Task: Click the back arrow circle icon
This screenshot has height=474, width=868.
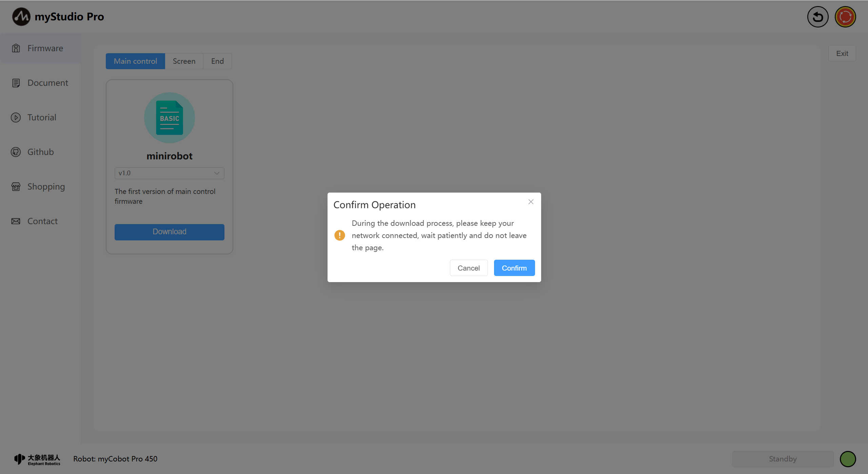Action: pyautogui.click(x=817, y=17)
